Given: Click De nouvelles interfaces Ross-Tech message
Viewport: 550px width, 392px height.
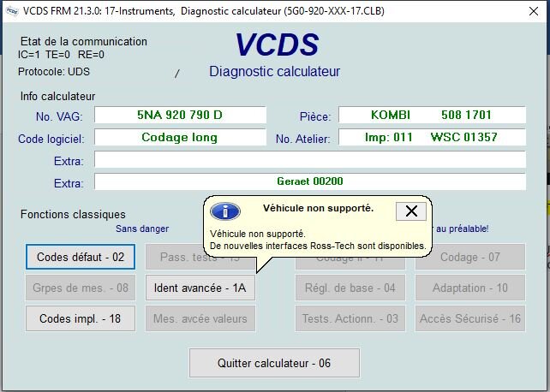Looking at the screenshot, I should click(x=318, y=246).
